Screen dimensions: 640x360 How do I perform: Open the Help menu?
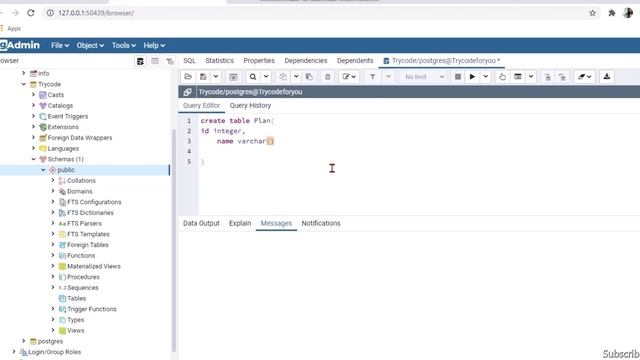click(x=154, y=45)
